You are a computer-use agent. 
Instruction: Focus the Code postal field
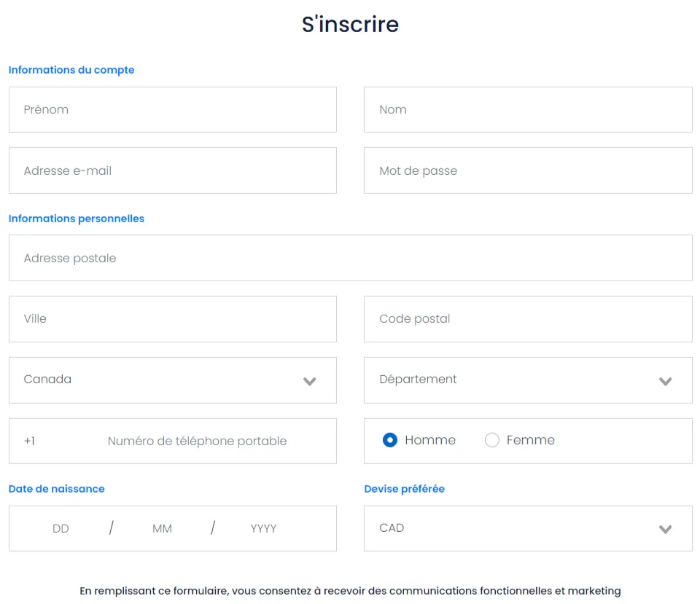(x=528, y=319)
